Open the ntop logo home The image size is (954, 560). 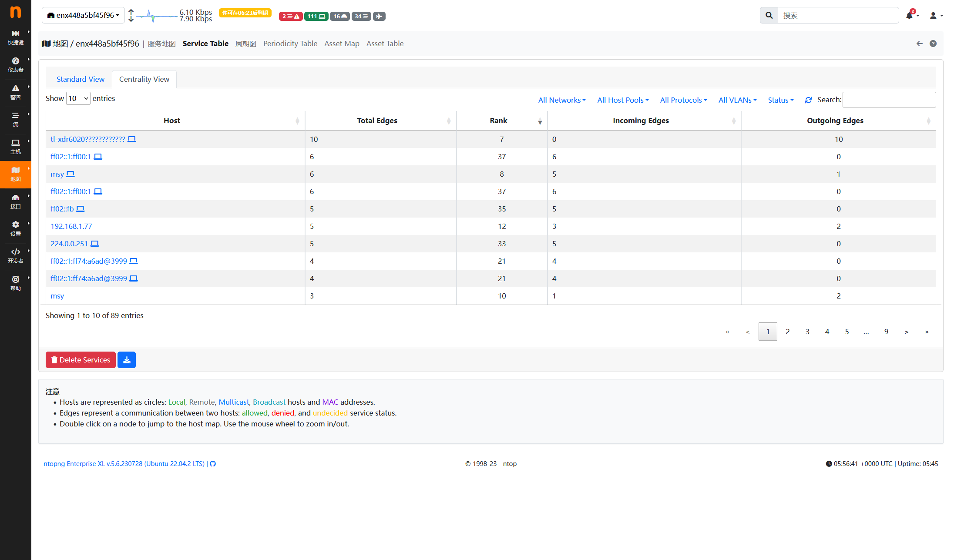tap(15, 12)
